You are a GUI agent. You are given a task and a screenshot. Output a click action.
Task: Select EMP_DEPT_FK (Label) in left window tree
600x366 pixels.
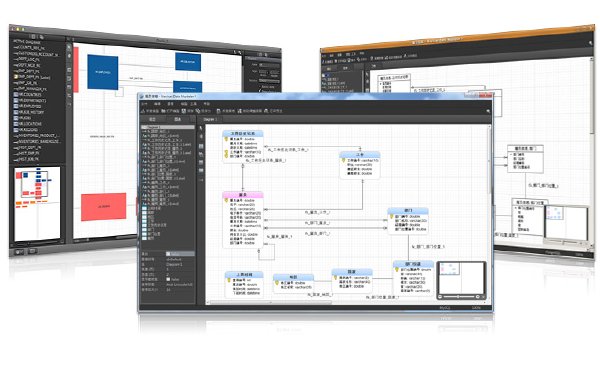tap(32, 77)
